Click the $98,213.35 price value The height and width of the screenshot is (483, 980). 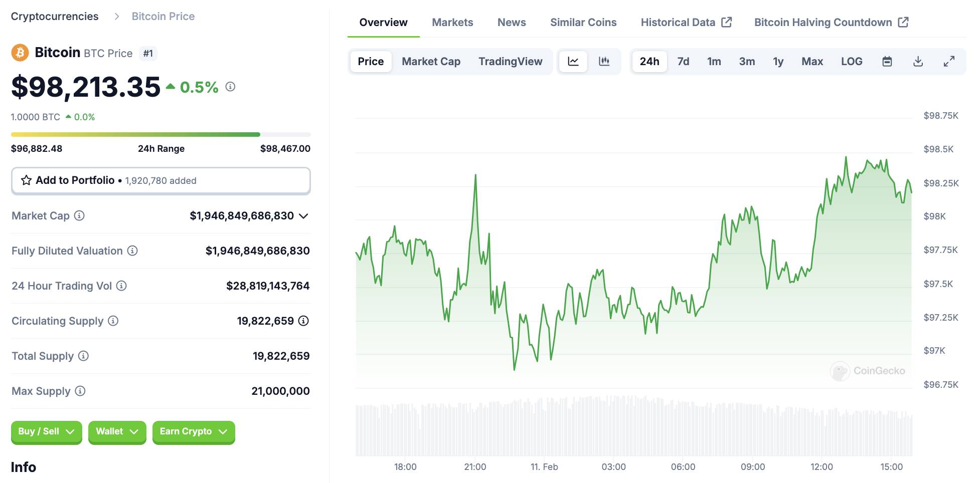86,87
